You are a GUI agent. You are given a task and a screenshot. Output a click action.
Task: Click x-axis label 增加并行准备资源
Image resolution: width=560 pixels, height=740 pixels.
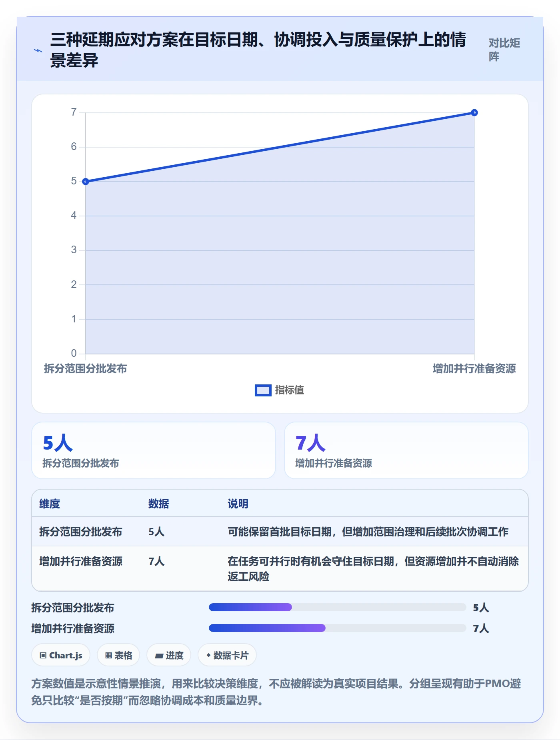[474, 368]
